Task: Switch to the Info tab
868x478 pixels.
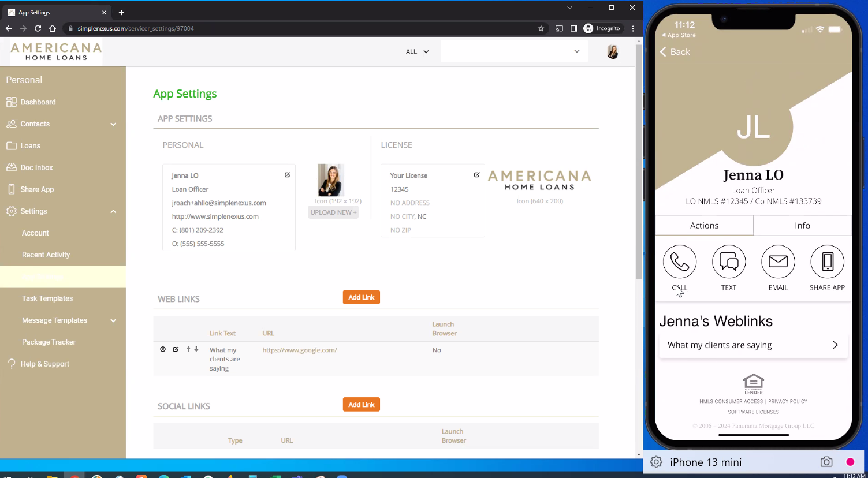Action: pyautogui.click(x=802, y=226)
